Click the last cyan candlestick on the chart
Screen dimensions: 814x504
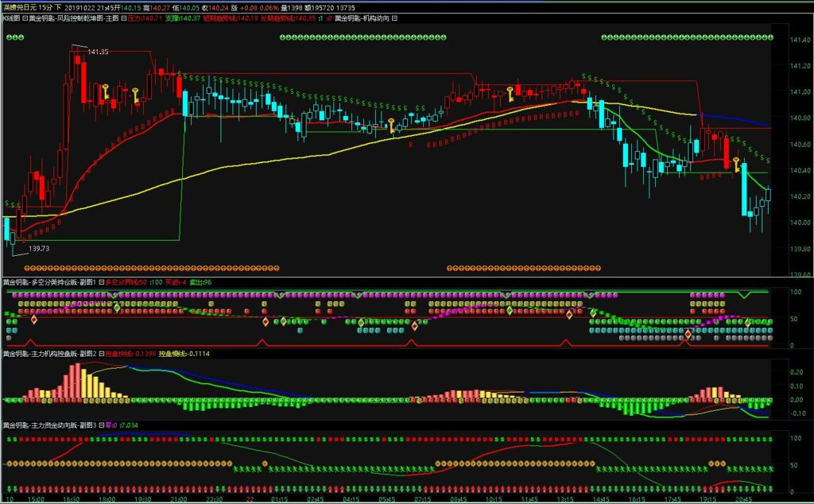click(x=769, y=195)
